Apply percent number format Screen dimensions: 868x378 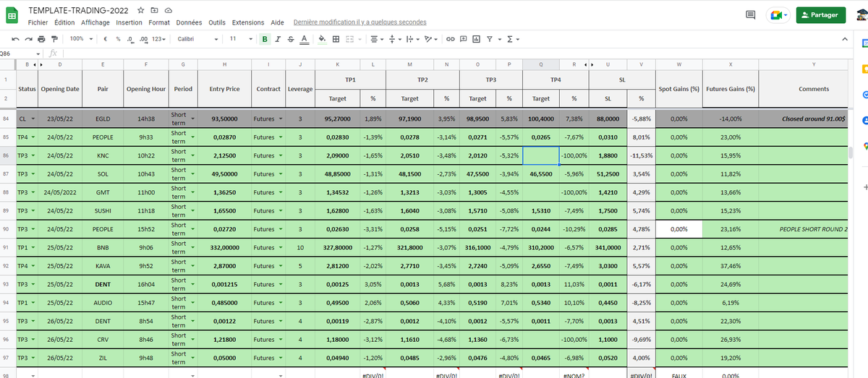[118, 38]
